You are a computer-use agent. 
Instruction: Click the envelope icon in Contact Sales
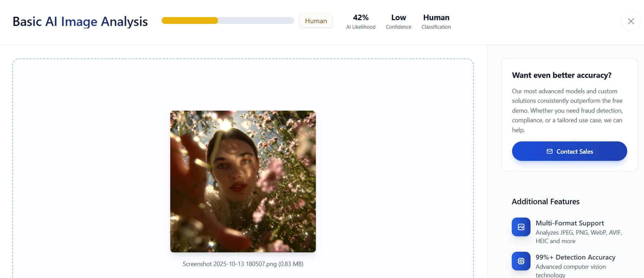pos(549,151)
